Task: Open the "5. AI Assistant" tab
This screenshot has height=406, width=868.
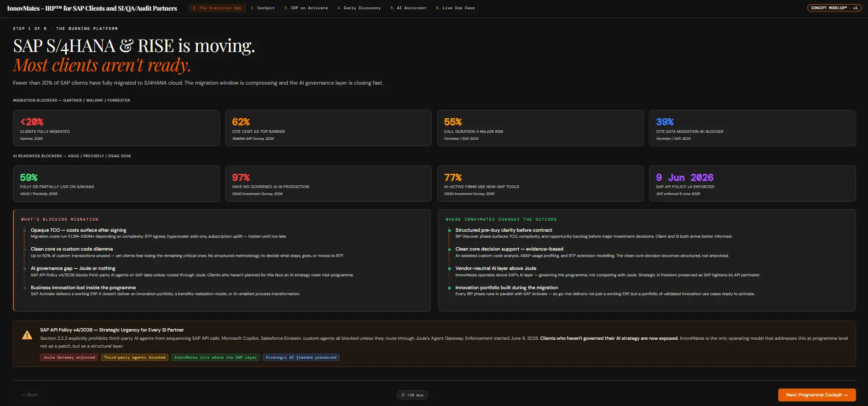Action: [408, 8]
